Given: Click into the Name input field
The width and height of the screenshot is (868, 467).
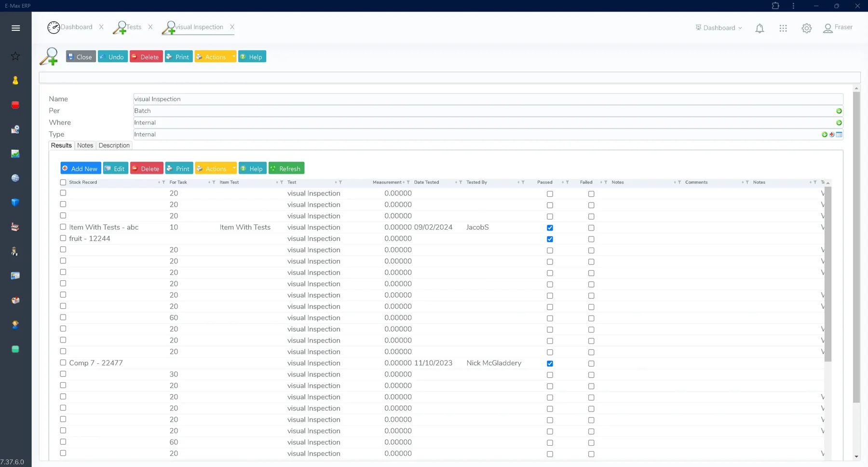Looking at the screenshot, I should (488, 99).
